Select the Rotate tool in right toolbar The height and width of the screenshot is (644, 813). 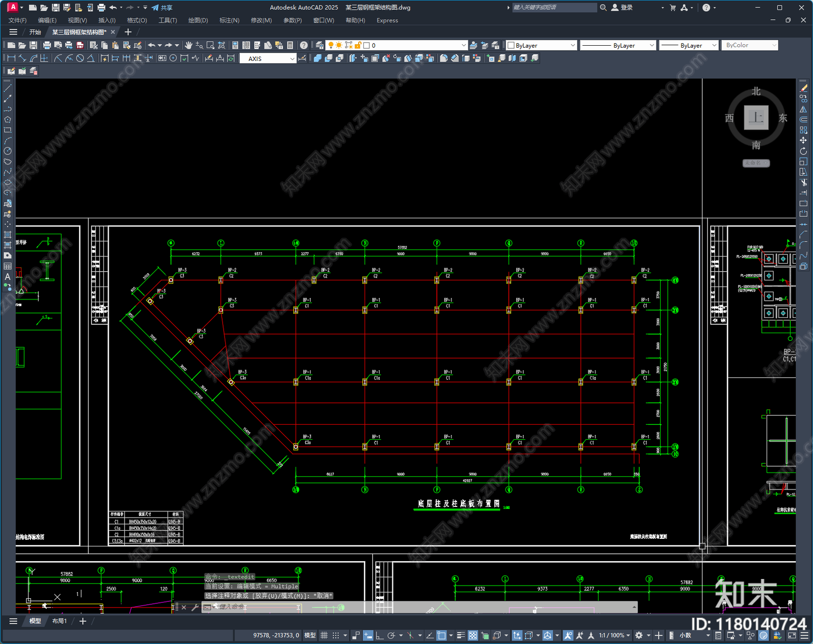point(803,151)
